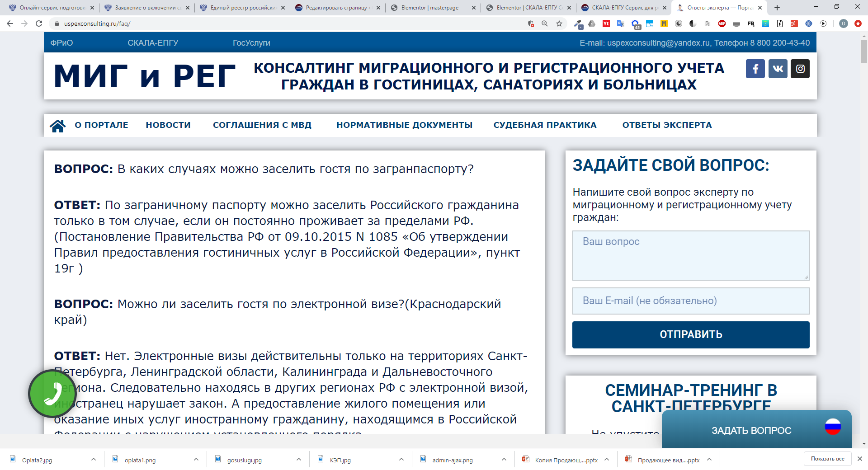Click the red update arrow icon
This screenshot has height=470, width=868.
pos(858,23)
